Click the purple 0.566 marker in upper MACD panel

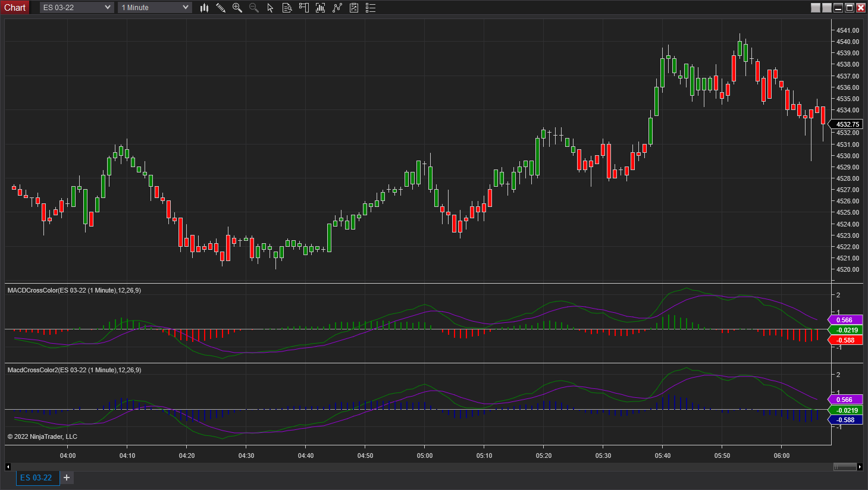[x=845, y=320]
